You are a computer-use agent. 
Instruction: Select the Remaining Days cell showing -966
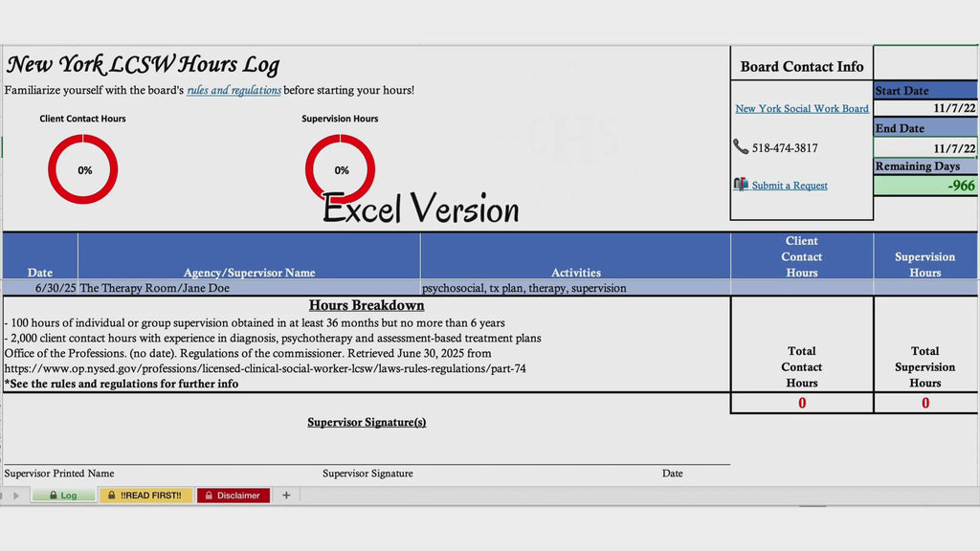925,186
